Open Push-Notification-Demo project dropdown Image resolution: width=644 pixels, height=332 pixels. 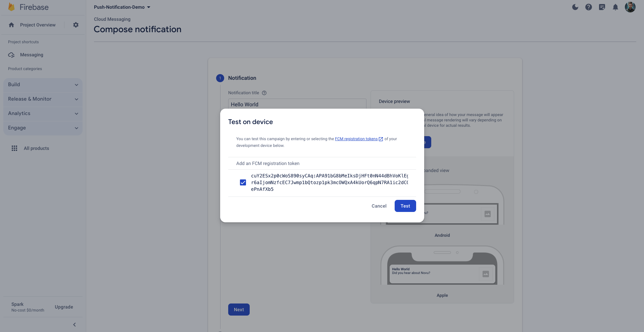122,7
